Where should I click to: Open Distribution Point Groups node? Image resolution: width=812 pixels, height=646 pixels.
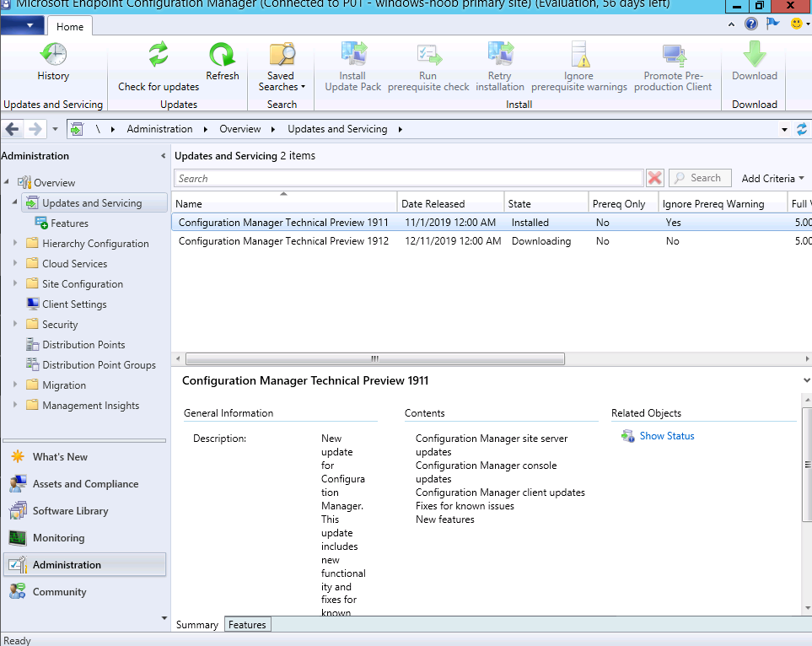tap(91, 364)
